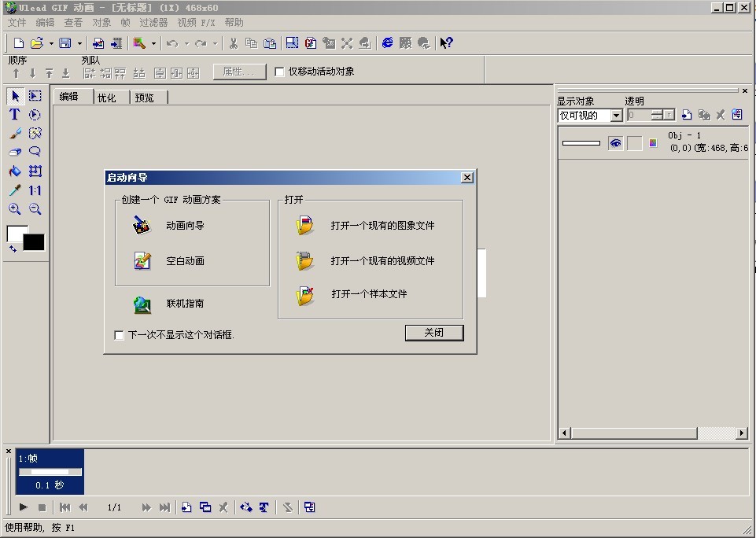This screenshot has height=538, width=756.
Task: Click the Animation Wizard icon in dialog
Action: (142, 225)
